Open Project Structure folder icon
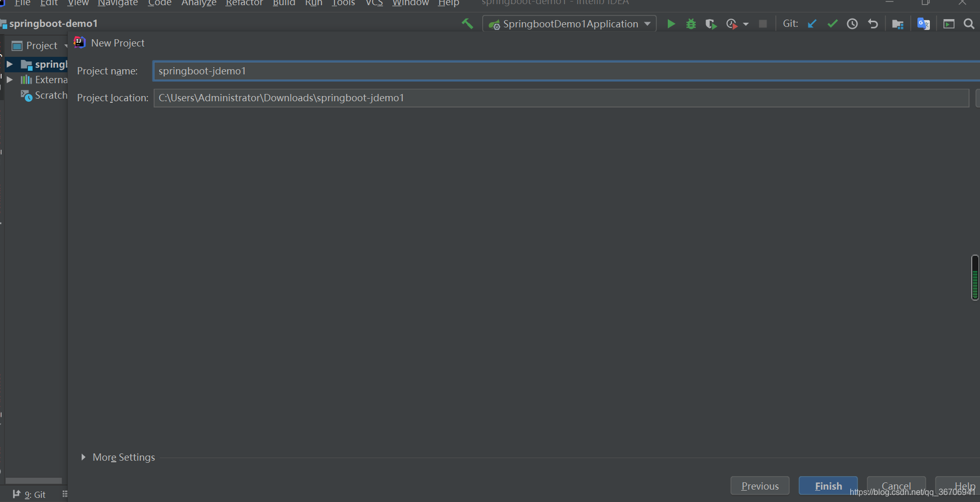 [898, 24]
